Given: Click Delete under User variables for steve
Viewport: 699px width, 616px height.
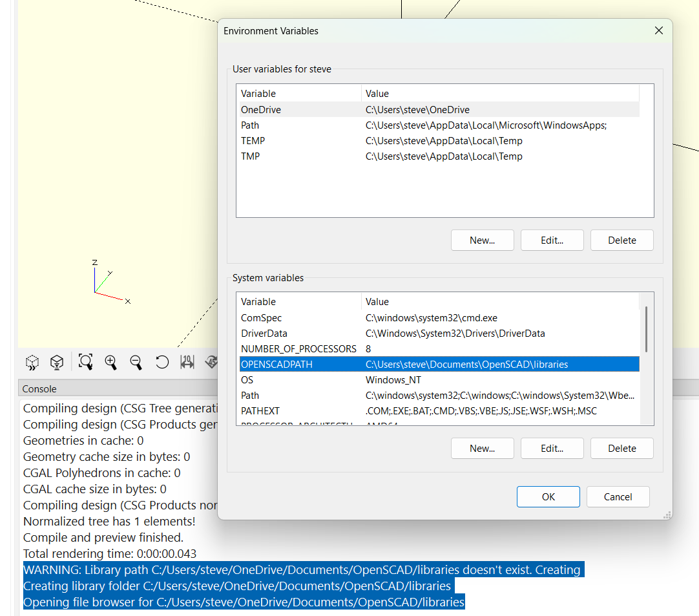Looking at the screenshot, I should 622,240.
